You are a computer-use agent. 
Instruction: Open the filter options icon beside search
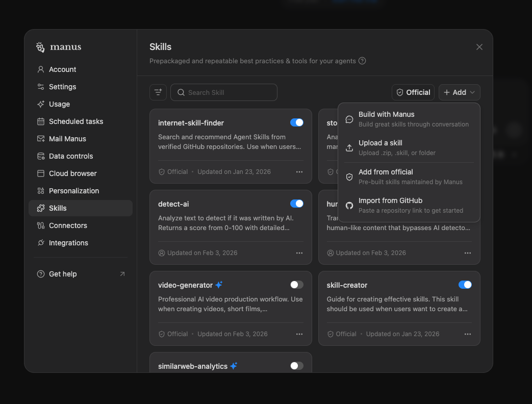click(x=158, y=92)
